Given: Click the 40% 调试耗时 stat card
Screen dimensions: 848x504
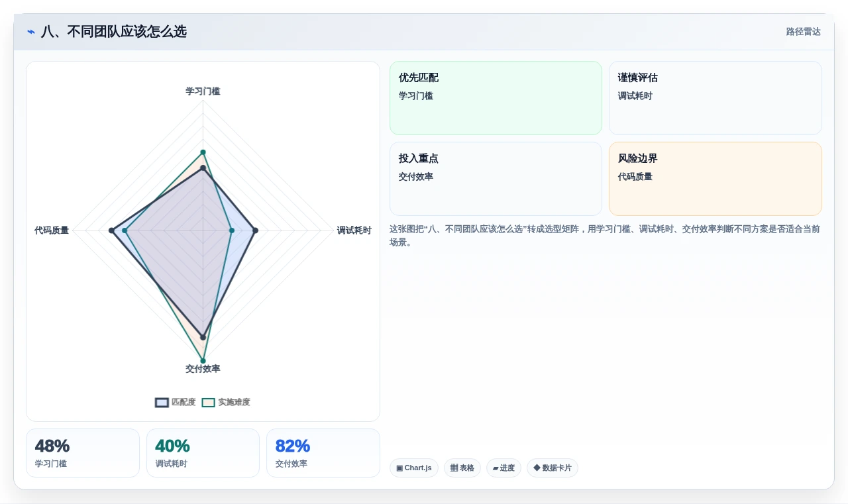Looking at the screenshot, I should (x=203, y=453).
